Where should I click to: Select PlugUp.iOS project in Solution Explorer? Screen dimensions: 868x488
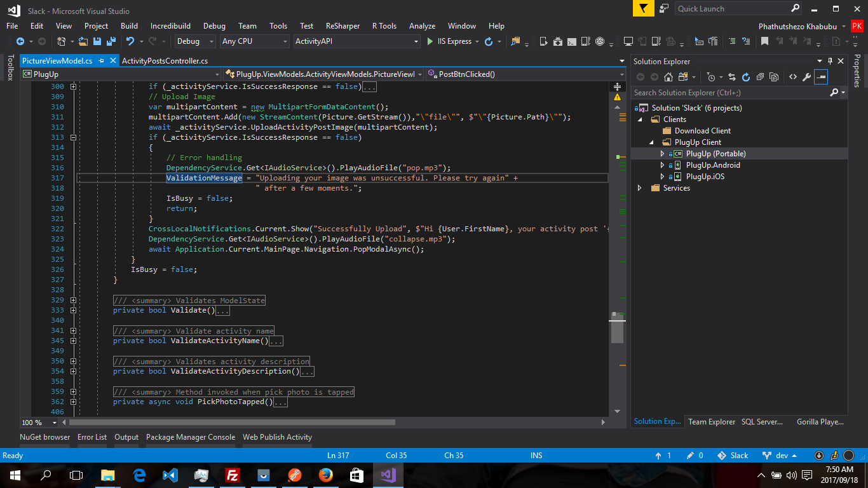705,177
